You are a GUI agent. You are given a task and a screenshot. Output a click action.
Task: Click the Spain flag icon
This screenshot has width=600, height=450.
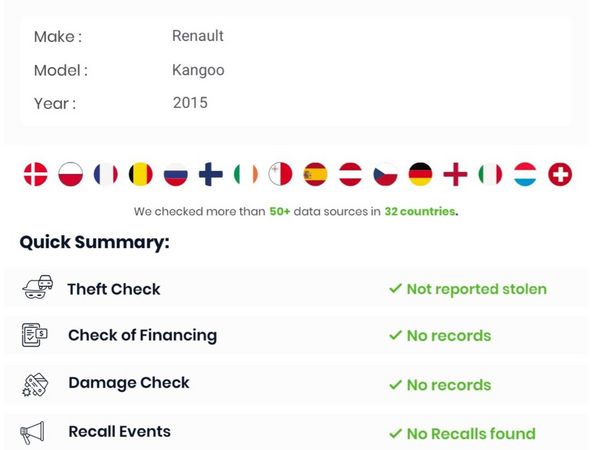click(315, 174)
